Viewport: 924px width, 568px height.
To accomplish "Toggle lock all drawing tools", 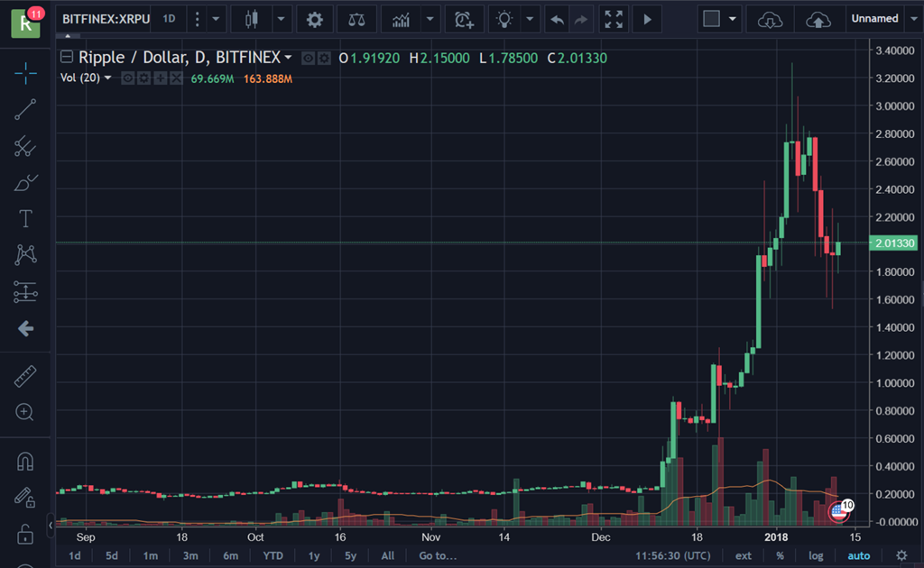I will tap(25, 534).
